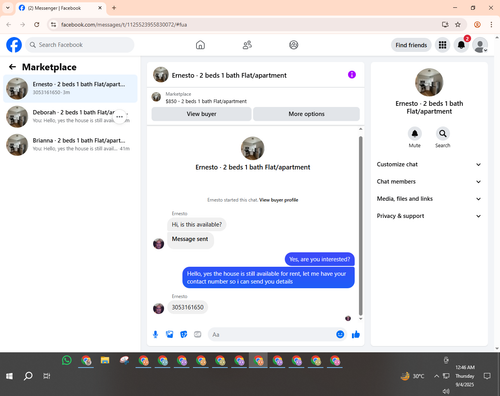This screenshot has height=396, width=500.
Task: Click the View buyer button
Action: point(201,114)
